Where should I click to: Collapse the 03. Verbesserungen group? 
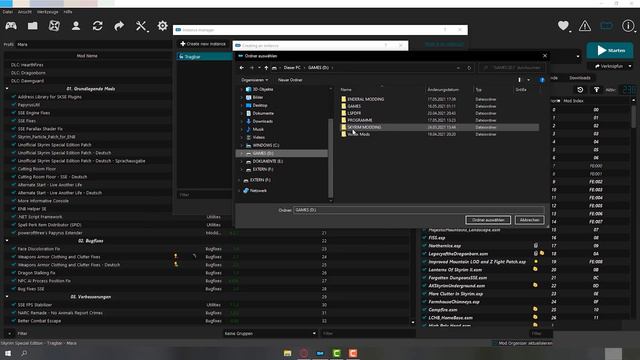[x=7, y=297]
